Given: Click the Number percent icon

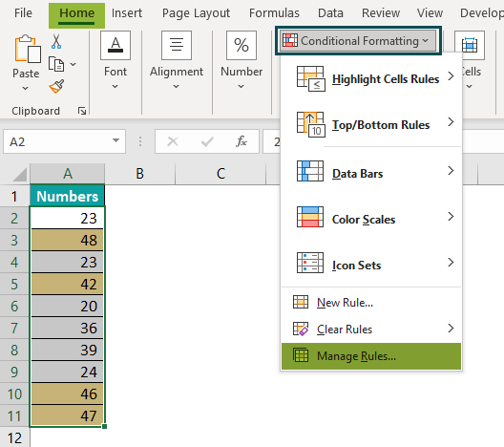Looking at the screenshot, I should (241, 45).
